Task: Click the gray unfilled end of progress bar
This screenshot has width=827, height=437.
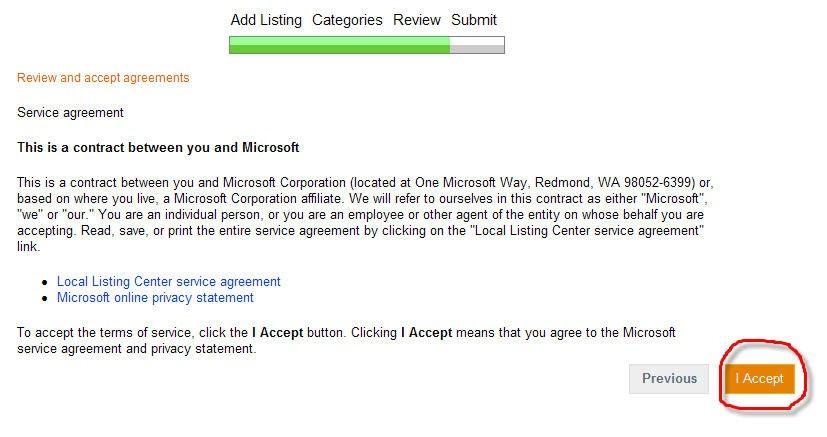Action: point(477,45)
